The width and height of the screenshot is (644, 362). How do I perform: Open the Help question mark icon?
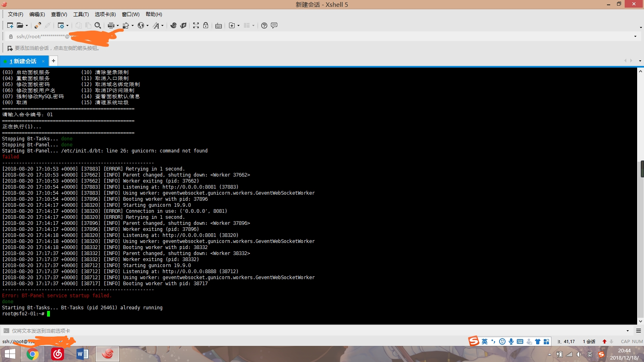point(264,25)
